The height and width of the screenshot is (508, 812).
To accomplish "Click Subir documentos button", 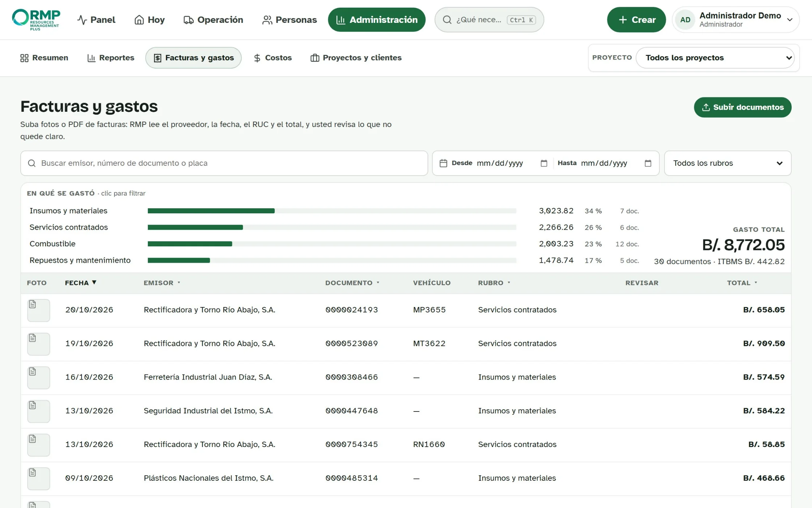I will (742, 107).
